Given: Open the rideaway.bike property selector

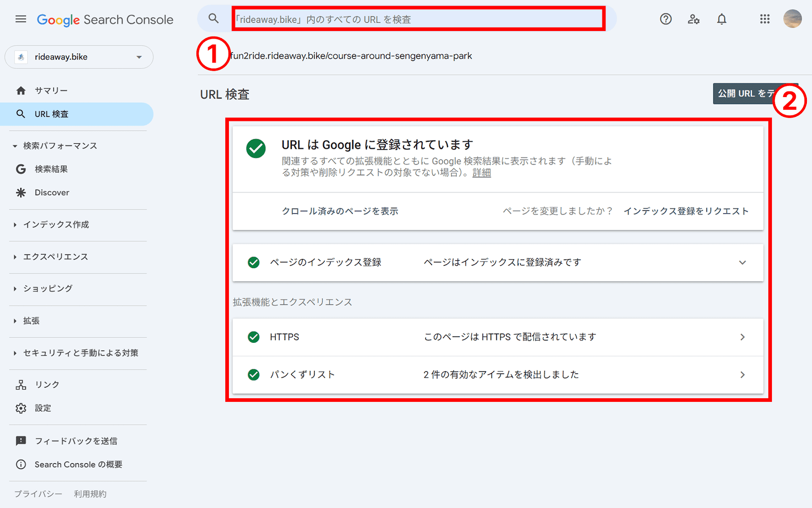Looking at the screenshot, I should (79, 57).
